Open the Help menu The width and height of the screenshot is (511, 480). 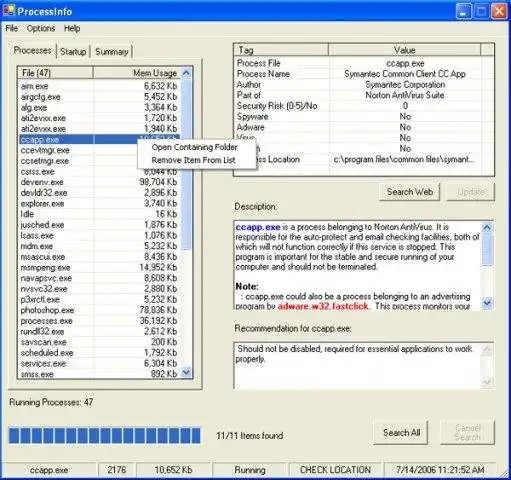pyautogui.click(x=72, y=28)
